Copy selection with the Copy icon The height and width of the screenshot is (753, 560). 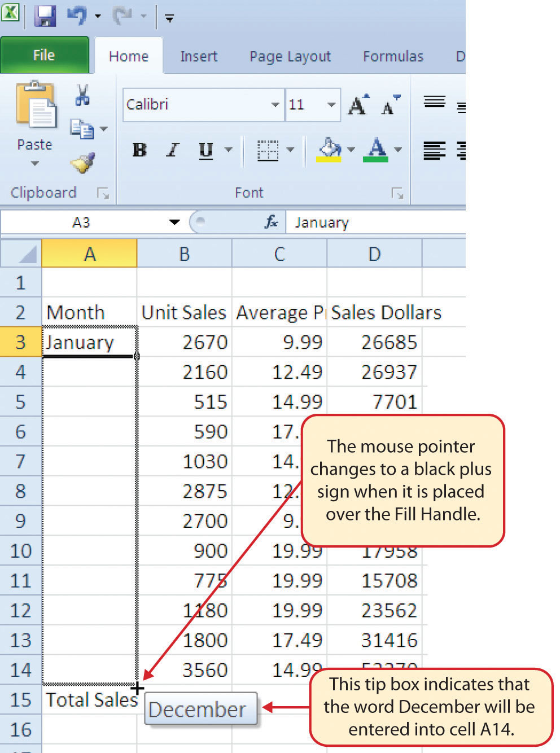82,129
